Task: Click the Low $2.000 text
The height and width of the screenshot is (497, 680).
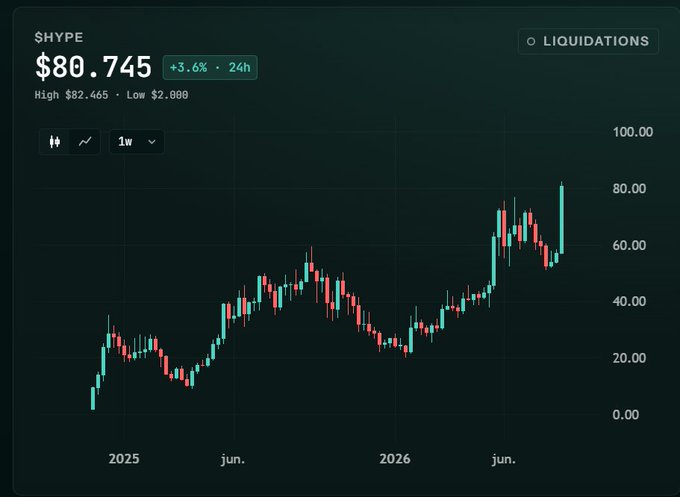Action: (157, 95)
